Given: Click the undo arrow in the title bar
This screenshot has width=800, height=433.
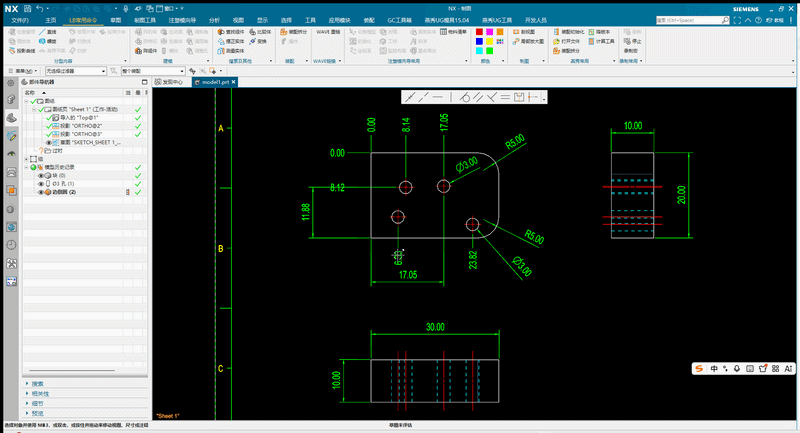Looking at the screenshot, I should (x=39, y=8).
